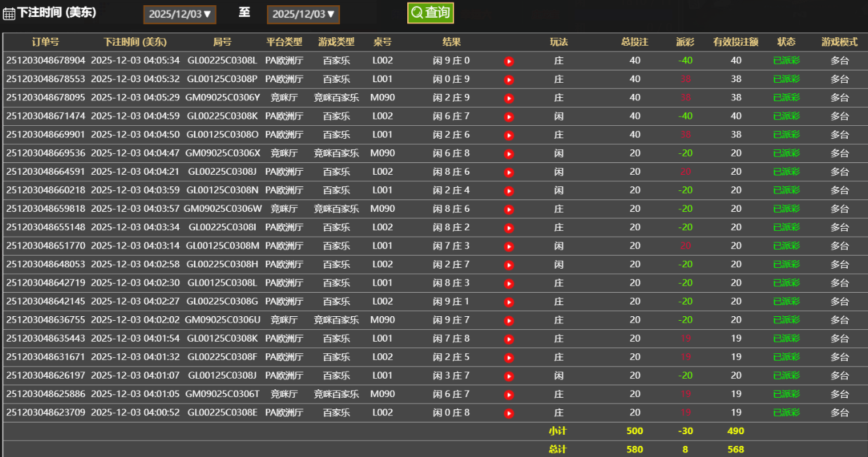Open the end date dropdown after 至

tap(303, 14)
